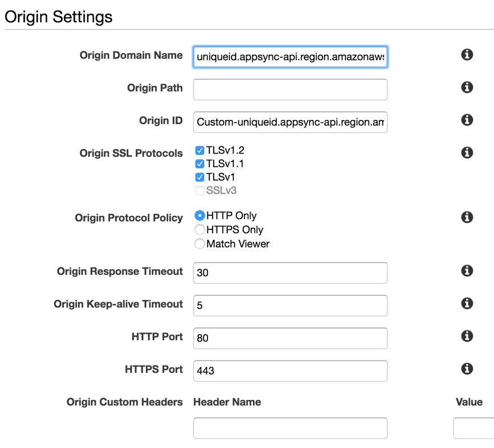Show info icon for HTTP Port
Viewport: 494px width, 448px height.
point(467,336)
